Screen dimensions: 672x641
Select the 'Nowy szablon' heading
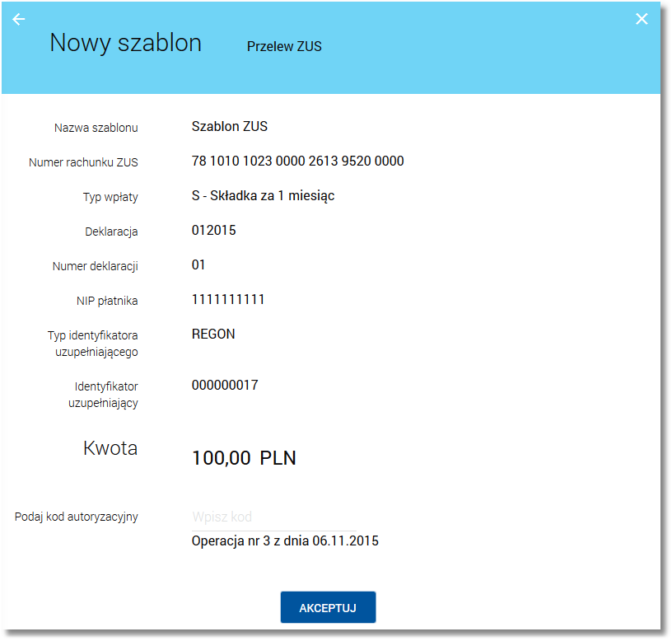tap(125, 43)
